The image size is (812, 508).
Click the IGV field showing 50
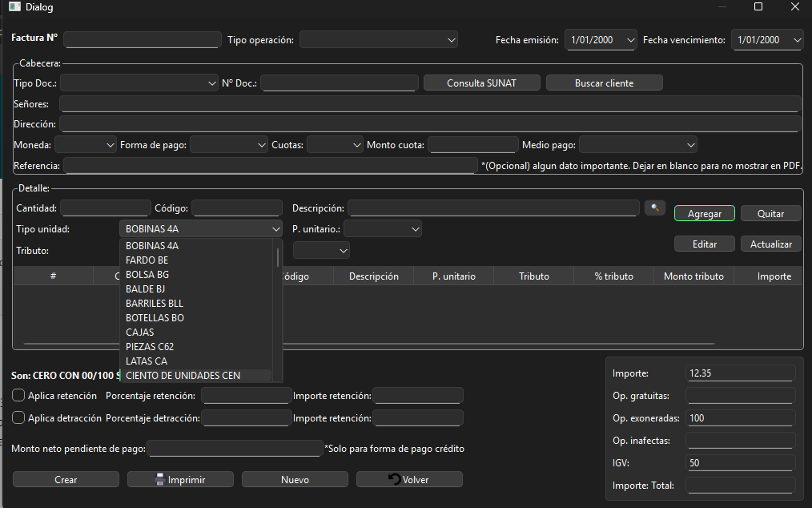[741, 463]
